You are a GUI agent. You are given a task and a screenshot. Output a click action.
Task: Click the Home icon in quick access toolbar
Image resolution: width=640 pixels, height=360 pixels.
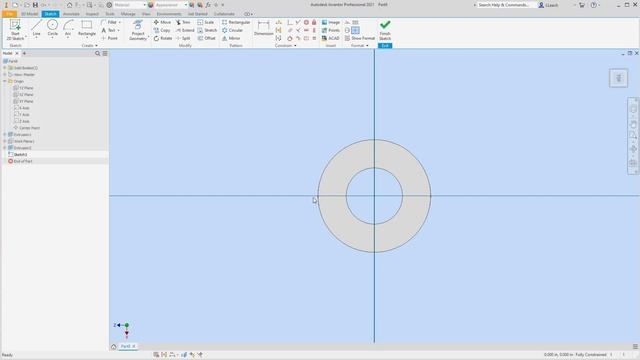click(x=69, y=5)
